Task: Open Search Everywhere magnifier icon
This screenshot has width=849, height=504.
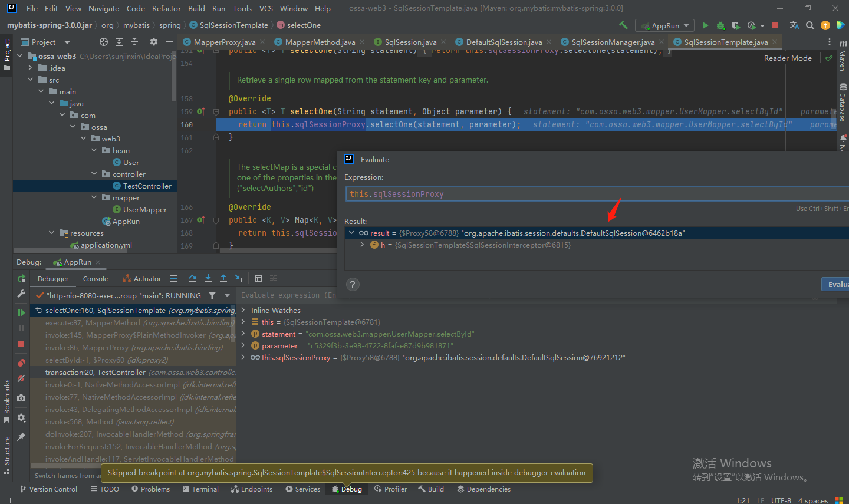Action: click(810, 25)
